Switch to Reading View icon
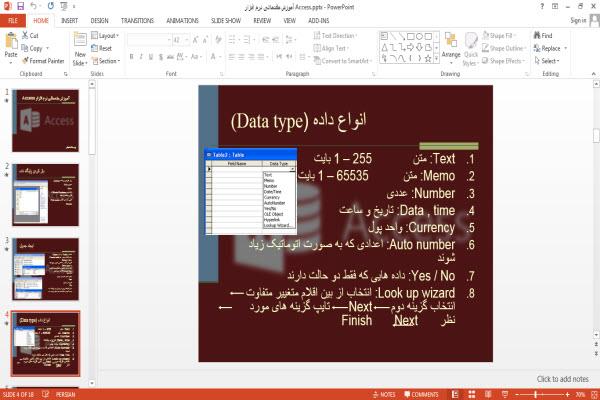The width and height of the screenshot is (600, 400). [488, 394]
